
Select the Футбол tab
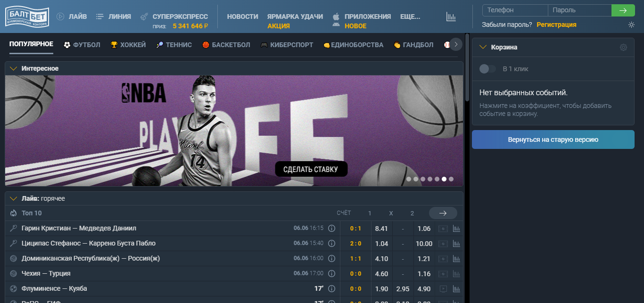pyautogui.click(x=82, y=45)
